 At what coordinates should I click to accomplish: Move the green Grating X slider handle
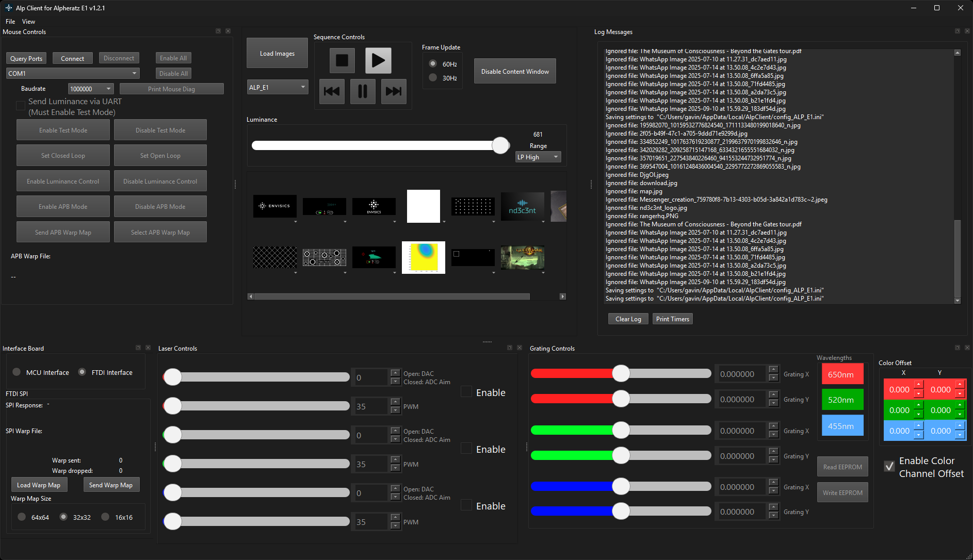621,430
